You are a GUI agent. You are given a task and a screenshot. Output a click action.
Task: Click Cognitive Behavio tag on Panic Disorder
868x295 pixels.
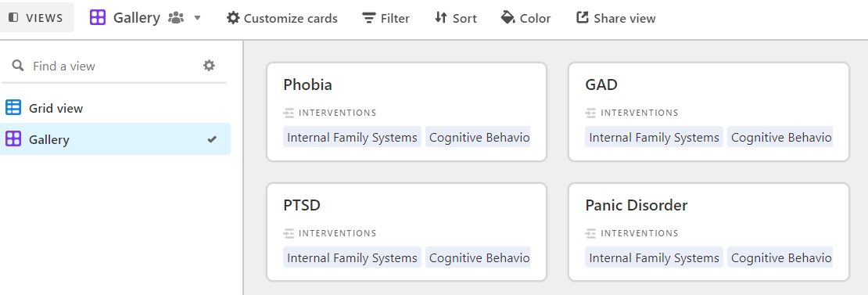[780, 257]
